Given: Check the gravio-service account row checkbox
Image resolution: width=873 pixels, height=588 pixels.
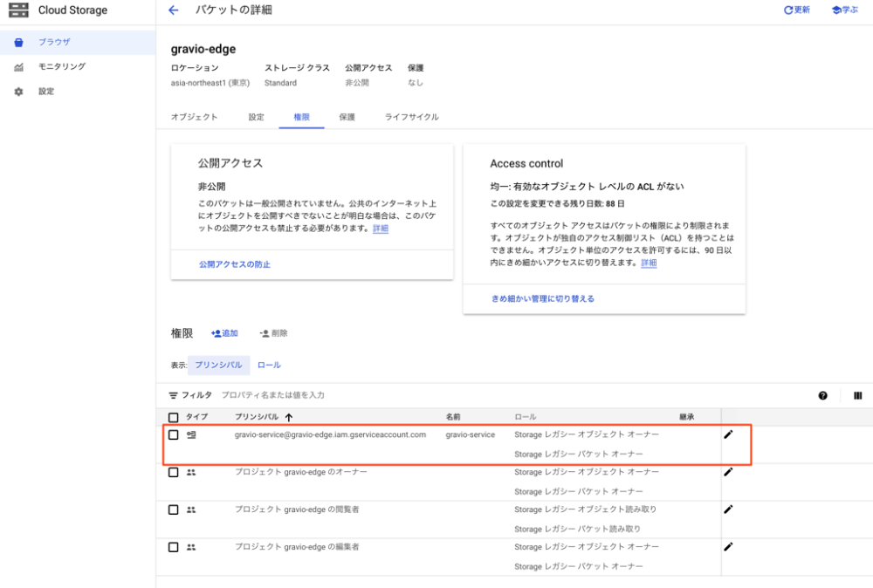Looking at the screenshot, I should (x=173, y=434).
